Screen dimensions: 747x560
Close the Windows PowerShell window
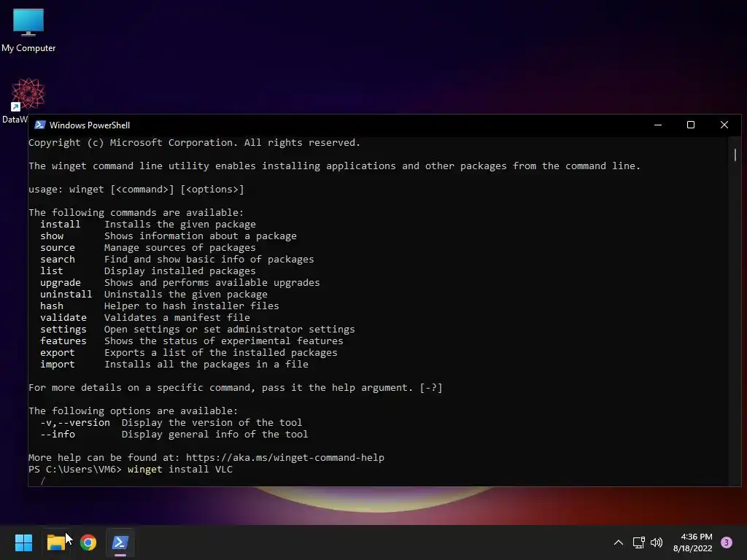(724, 125)
